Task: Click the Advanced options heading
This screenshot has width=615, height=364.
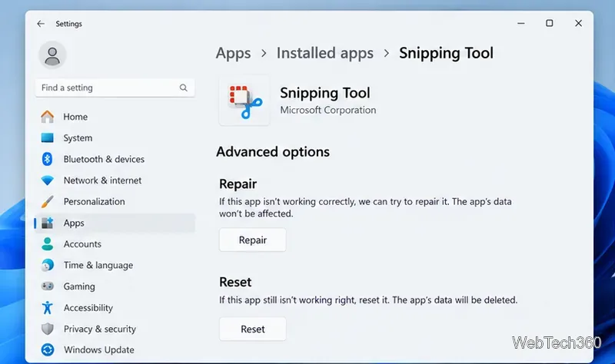Action: (273, 152)
